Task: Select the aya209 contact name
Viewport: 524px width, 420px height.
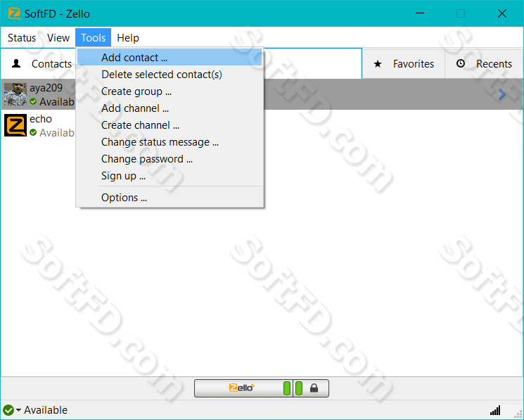Action: (x=46, y=88)
